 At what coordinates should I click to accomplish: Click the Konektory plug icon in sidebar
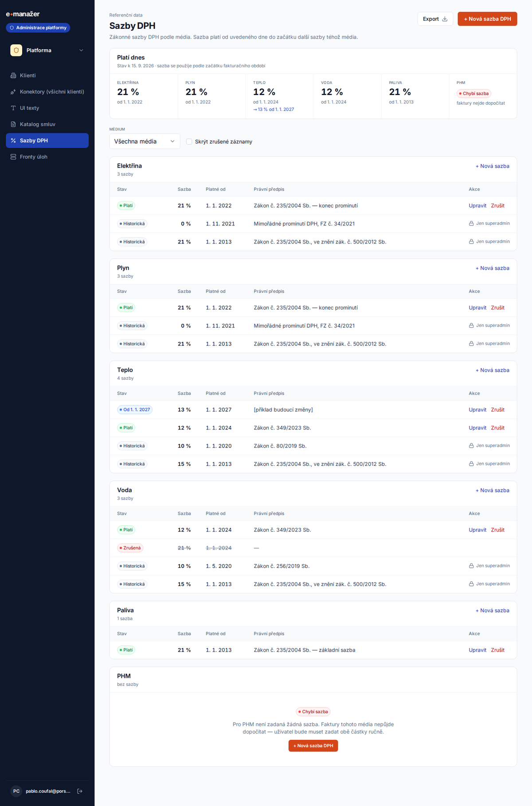[13, 92]
